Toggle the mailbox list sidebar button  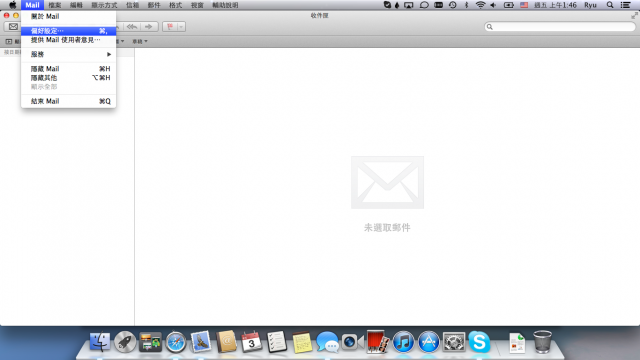(9, 41)
